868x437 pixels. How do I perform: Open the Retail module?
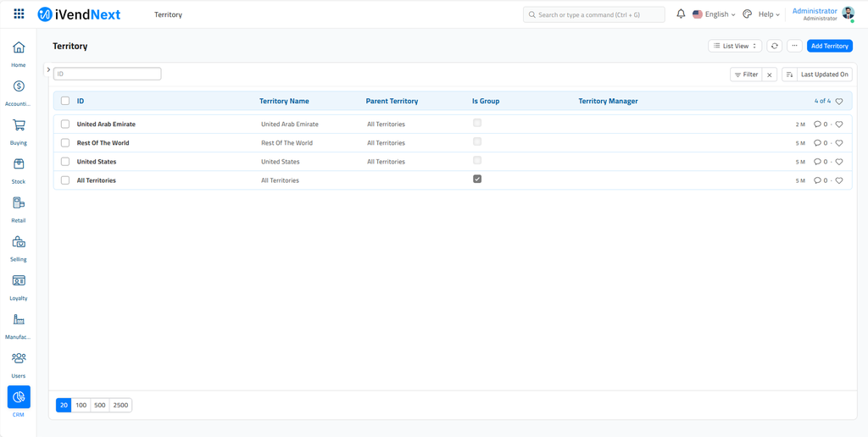pyautogui.click(x=19, y=209)
